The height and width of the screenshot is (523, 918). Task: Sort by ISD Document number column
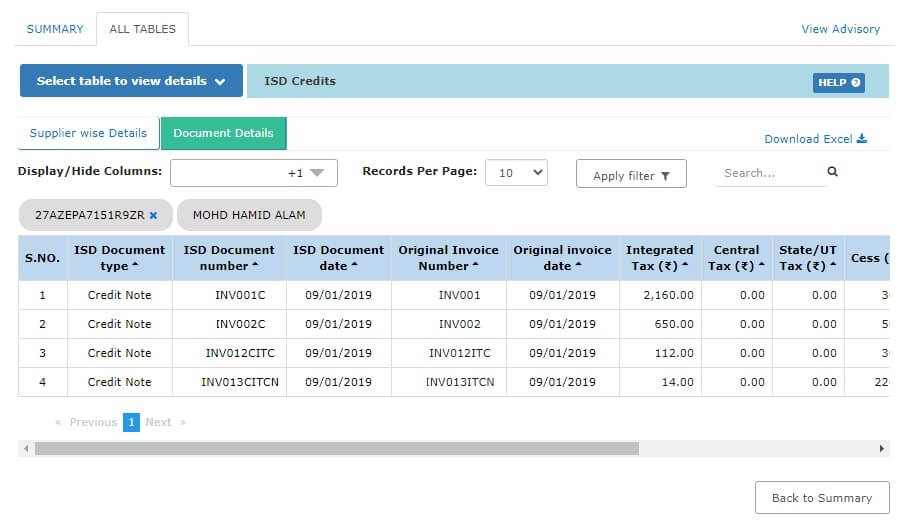coord(229,258)
